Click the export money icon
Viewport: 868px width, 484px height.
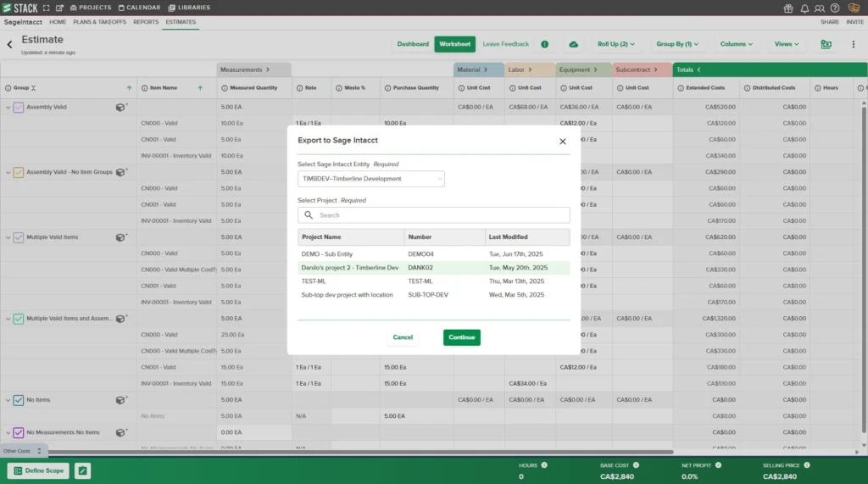[826, 44]
